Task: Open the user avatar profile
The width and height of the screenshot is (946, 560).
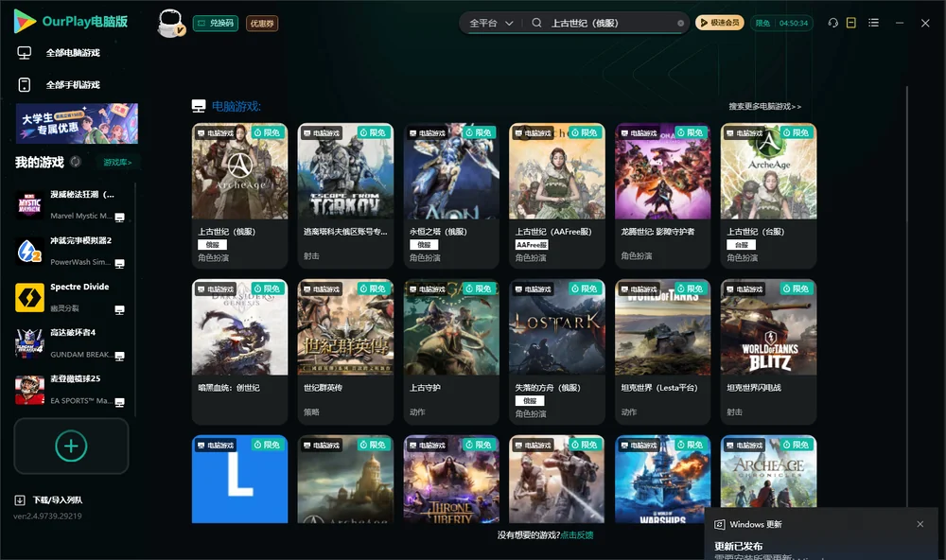Action: click(x=170, y=23)
